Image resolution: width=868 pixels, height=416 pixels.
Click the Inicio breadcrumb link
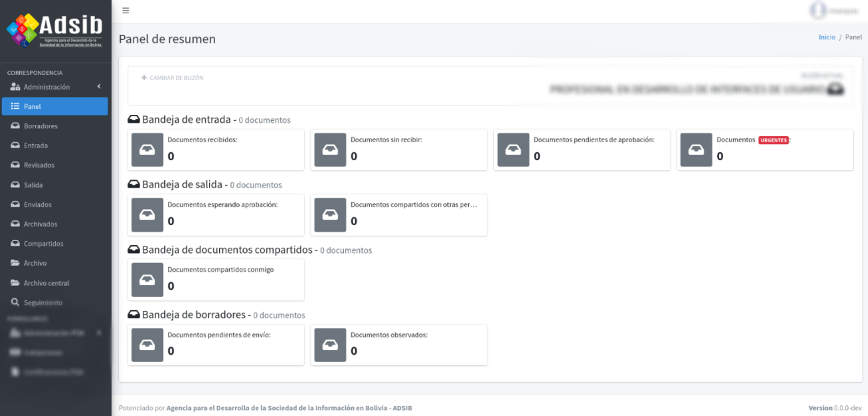tap(827, 37)
